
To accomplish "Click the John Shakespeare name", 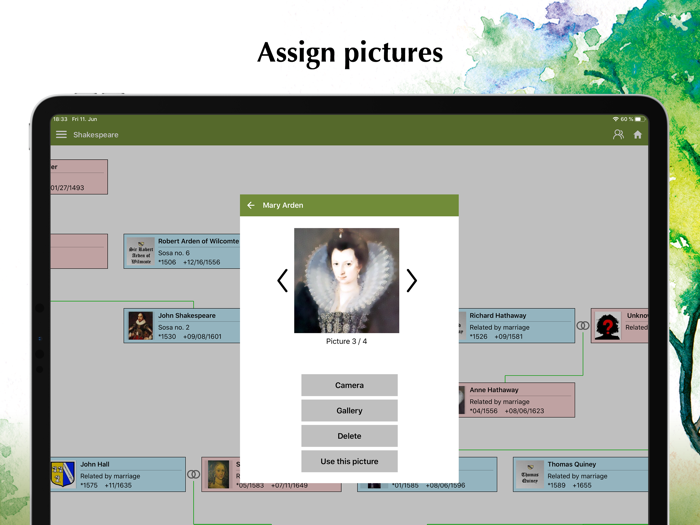I will click(x=187, y=315).
